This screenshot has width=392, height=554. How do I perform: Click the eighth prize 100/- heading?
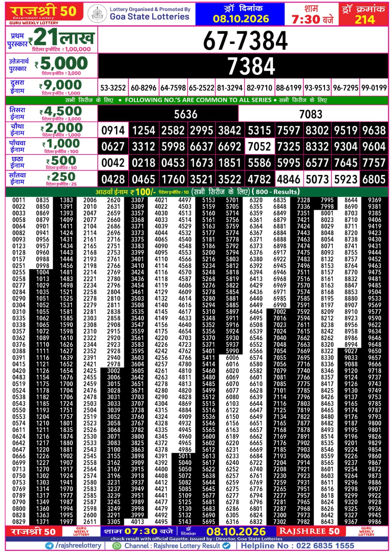[x=125, y=192]
